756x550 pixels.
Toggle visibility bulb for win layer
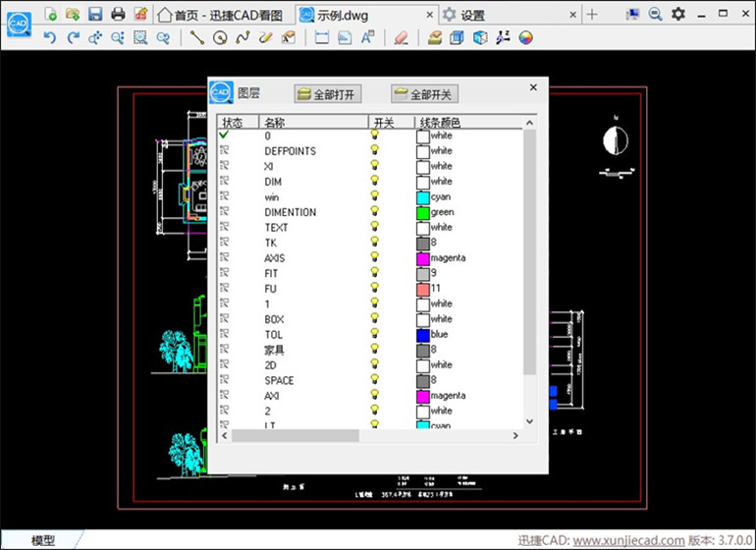click(375, 196)
